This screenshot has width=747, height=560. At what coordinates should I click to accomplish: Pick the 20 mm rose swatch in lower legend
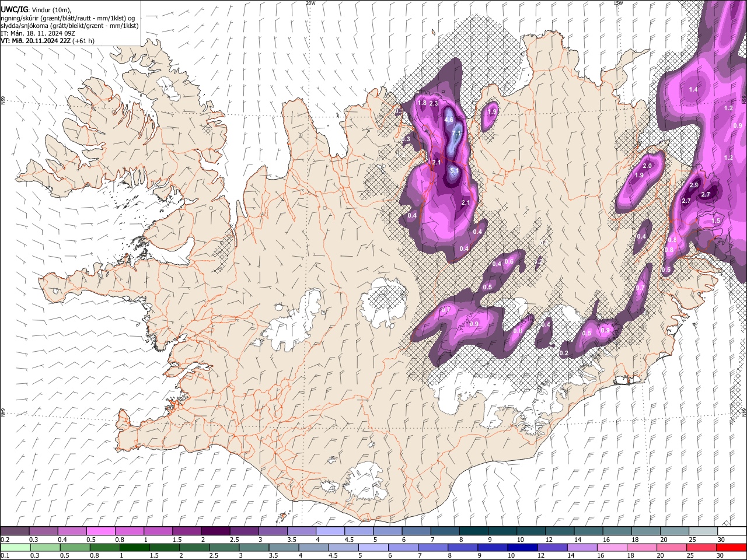click(x=672, y=547)
